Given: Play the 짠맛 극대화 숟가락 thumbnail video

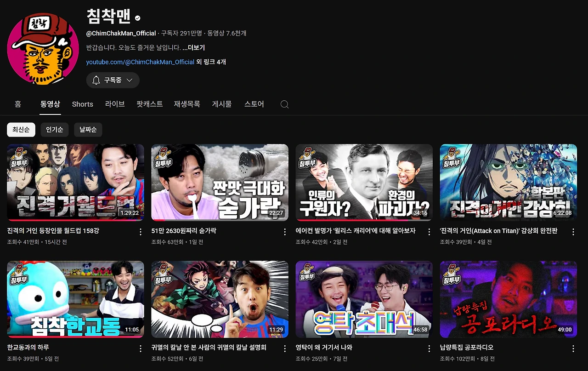Looking at the screenshot, I should tap(220, 183).
